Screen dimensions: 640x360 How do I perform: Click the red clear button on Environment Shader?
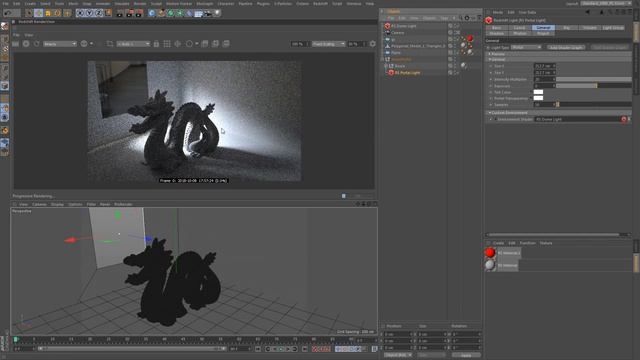624,119
